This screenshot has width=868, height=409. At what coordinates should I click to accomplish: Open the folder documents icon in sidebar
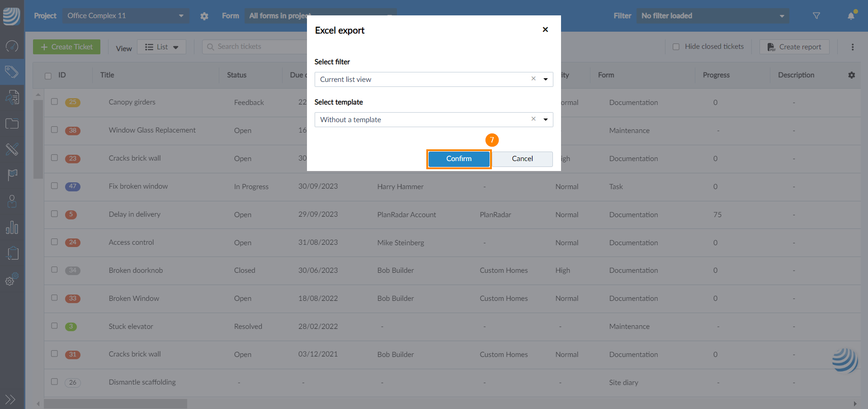(12, 124)
